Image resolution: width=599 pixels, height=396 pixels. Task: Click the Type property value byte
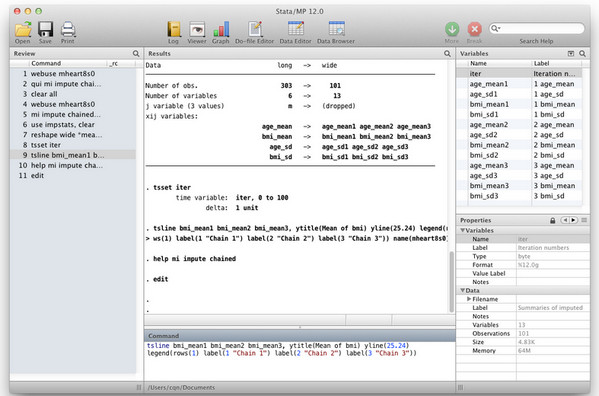point(553,256)
